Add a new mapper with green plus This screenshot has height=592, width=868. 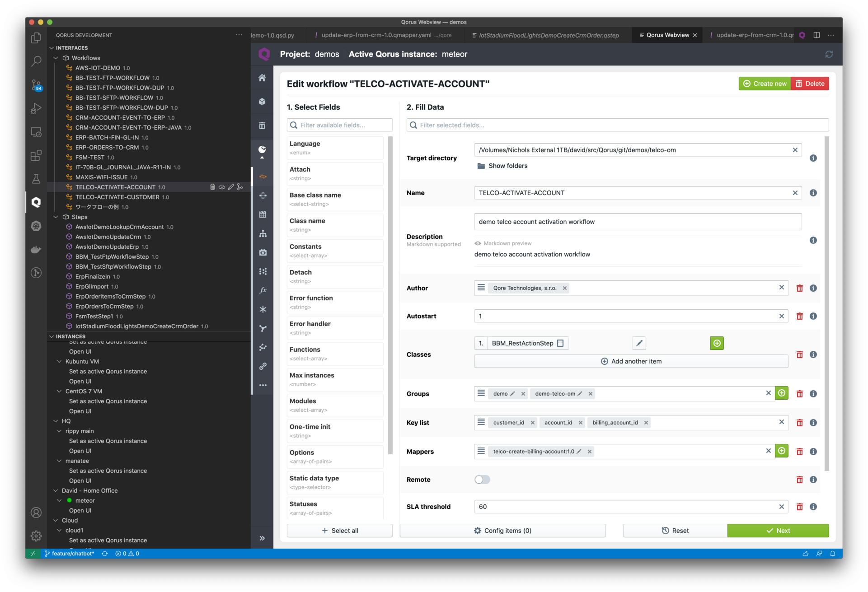coord(781,451)
